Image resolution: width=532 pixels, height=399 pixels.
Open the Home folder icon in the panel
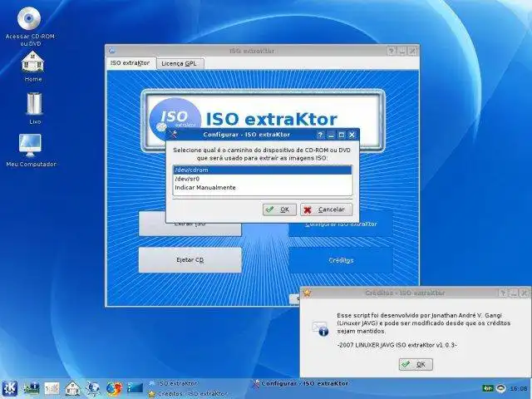[x=72, y=389]
